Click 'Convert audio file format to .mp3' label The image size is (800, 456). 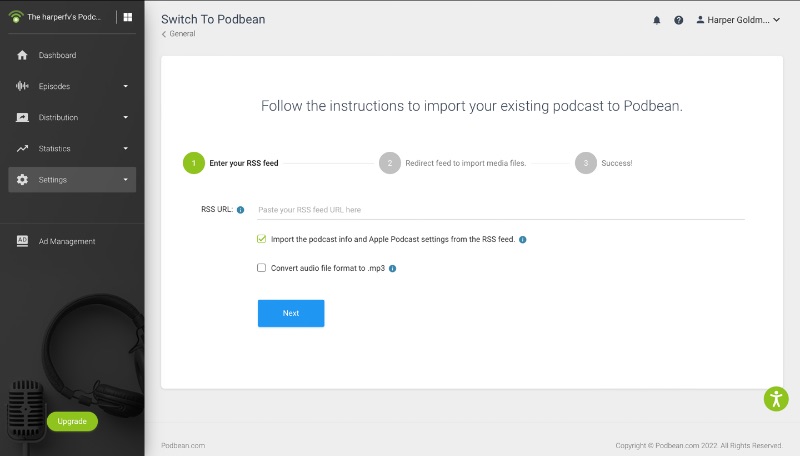[328, 268]
